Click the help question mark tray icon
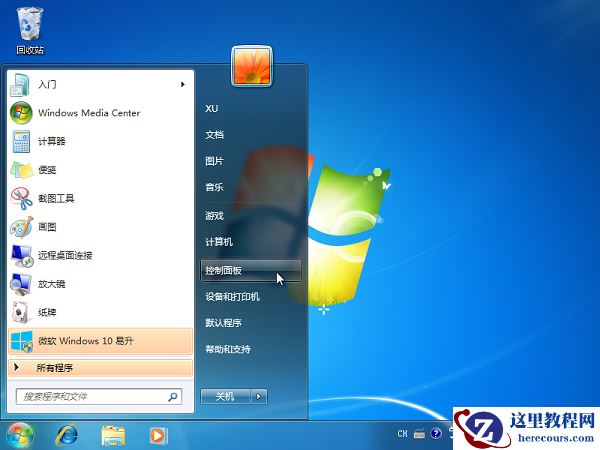The height and width of the screenshot is (450, 600). (436, 434)
